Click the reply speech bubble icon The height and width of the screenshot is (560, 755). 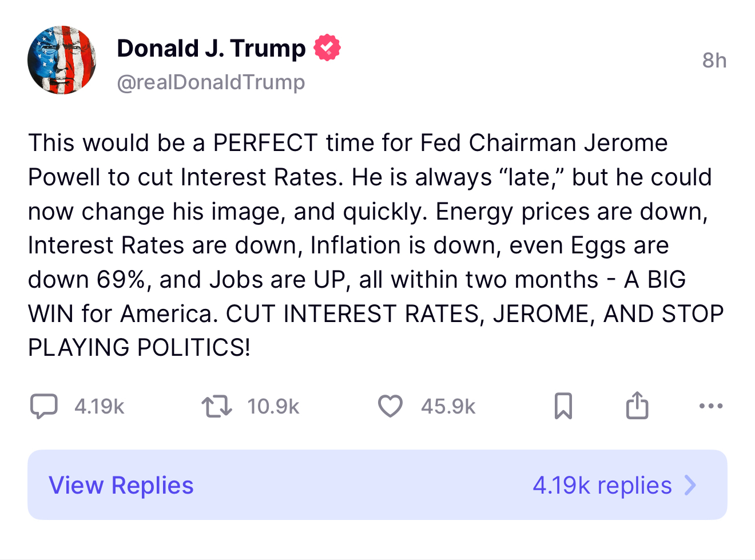43,406
